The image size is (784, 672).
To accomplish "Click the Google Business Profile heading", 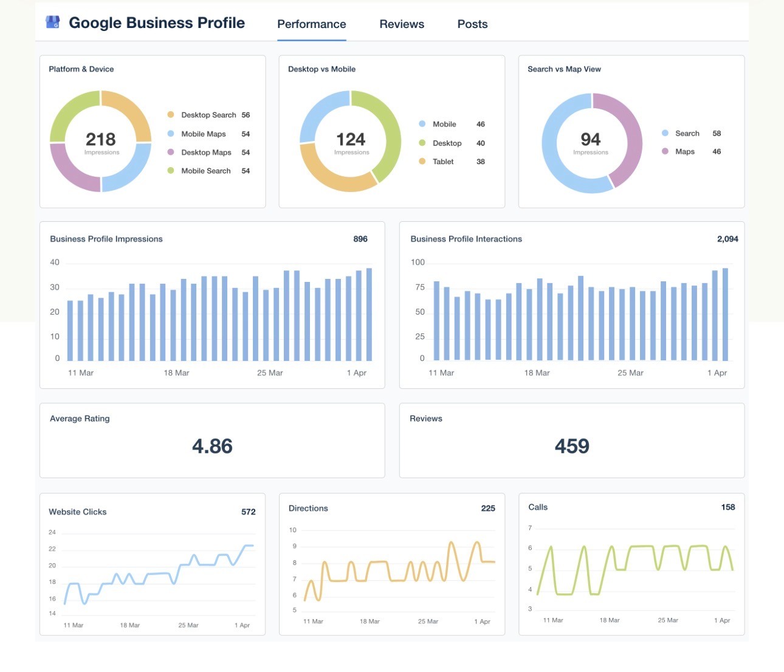I will (x=157, y=23).
